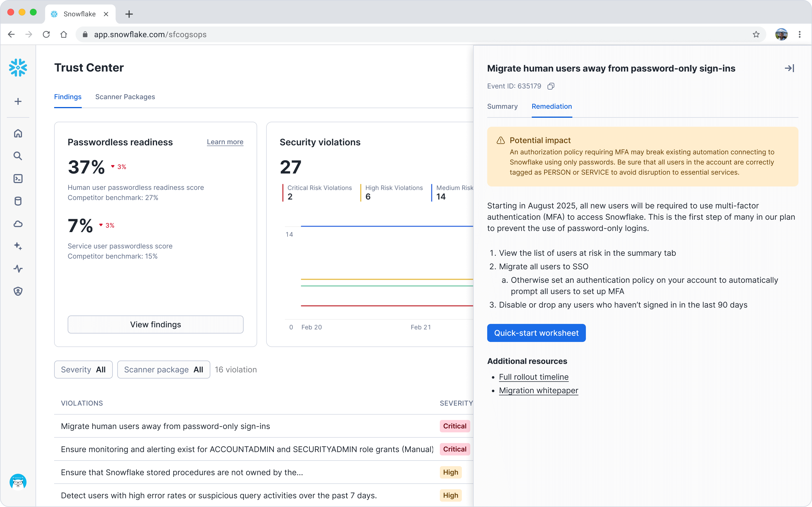
Task: Open Search in the sidebar
Action: click(18, 156)
